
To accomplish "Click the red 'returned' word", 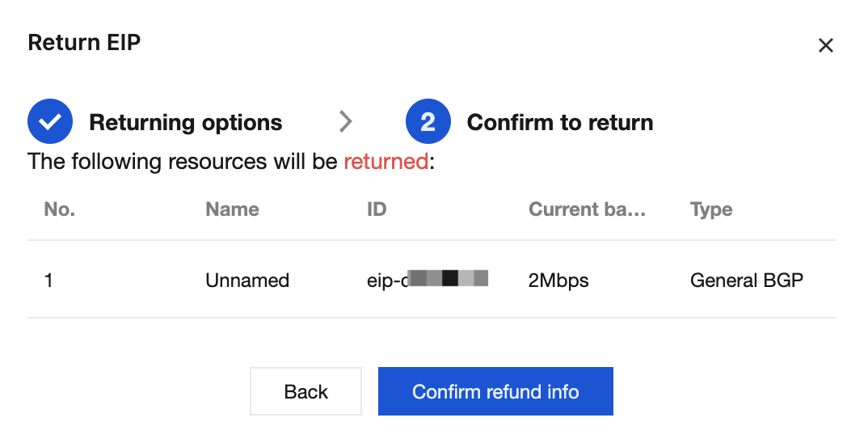I will (x=386, y=161).
